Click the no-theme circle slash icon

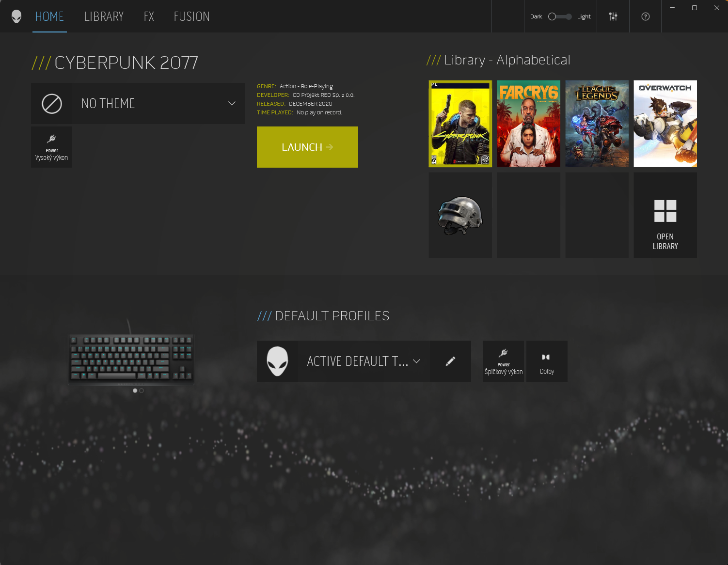52,104
